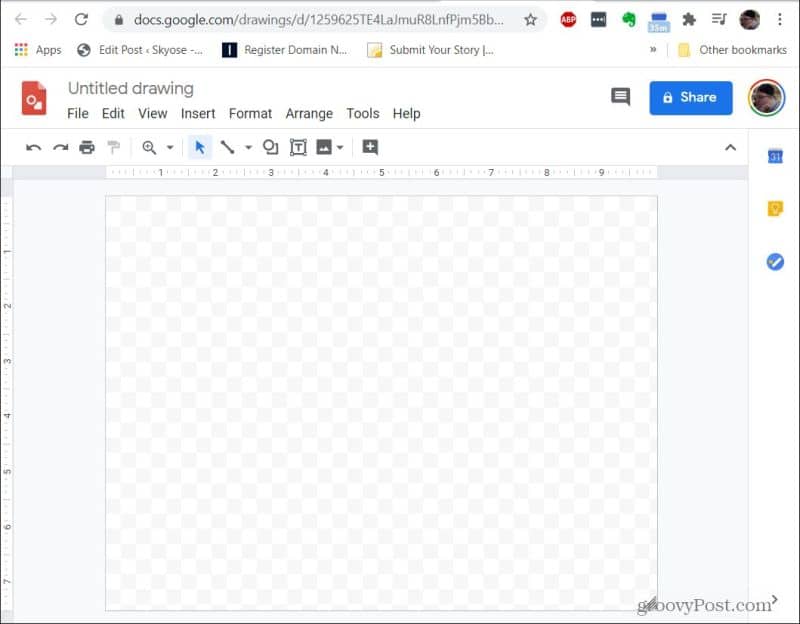
Task: Click the Adblock Plus extension icon
Action: point(568,20)
